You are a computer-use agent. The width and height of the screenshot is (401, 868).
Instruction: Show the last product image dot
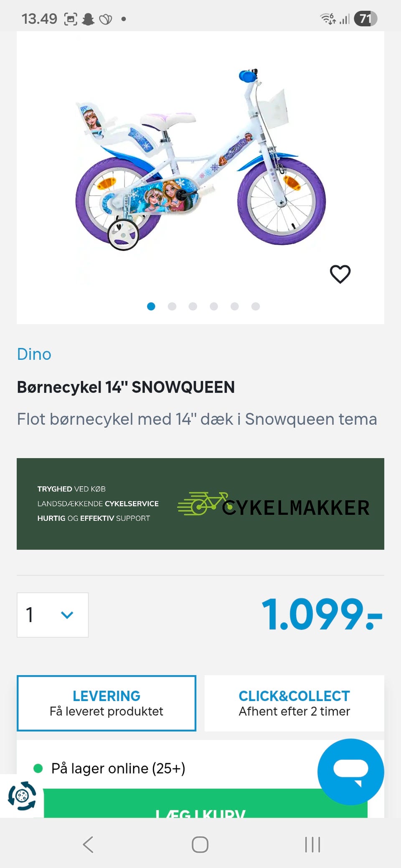tap(256, 306)
